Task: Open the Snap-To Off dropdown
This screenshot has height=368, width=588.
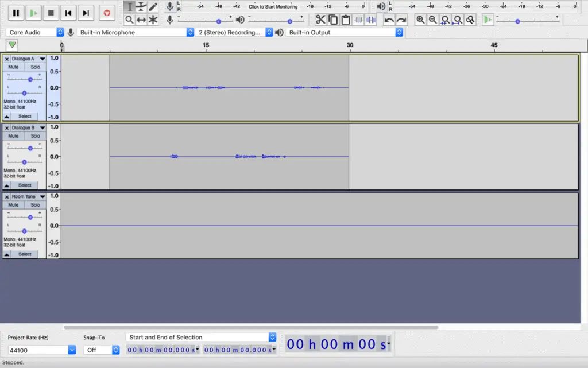Action: click(101, 350)
